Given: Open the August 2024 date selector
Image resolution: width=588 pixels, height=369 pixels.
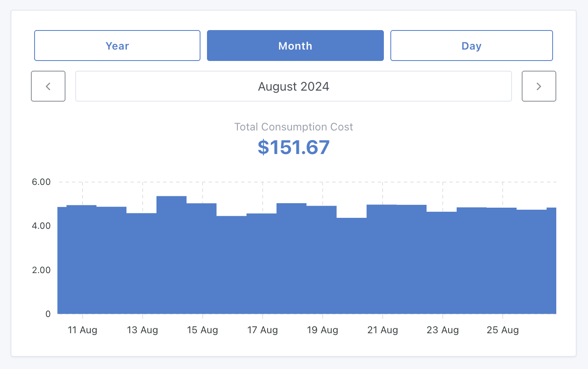Looking at the screenshot, I should click(294, 86).
